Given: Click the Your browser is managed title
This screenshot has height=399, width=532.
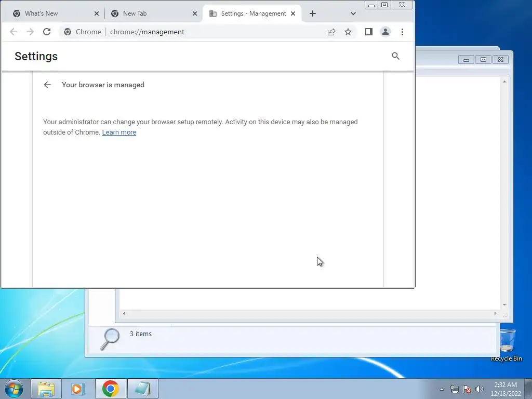Looking at the screenshot, I should click(x=103, y=85).
